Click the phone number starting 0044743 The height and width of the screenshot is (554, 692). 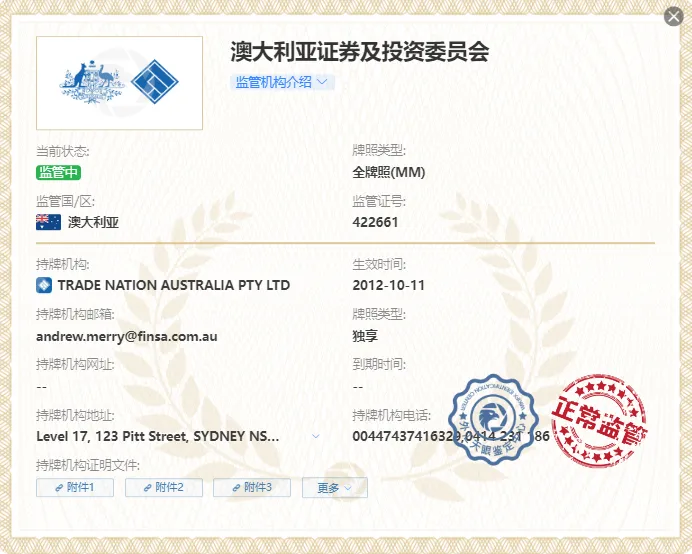[451, 436]
